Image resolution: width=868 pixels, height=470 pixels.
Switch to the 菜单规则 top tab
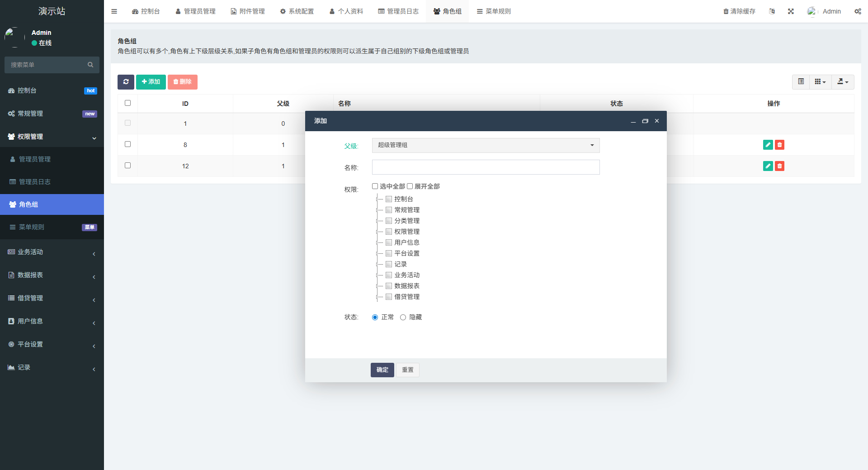point(494,11)
